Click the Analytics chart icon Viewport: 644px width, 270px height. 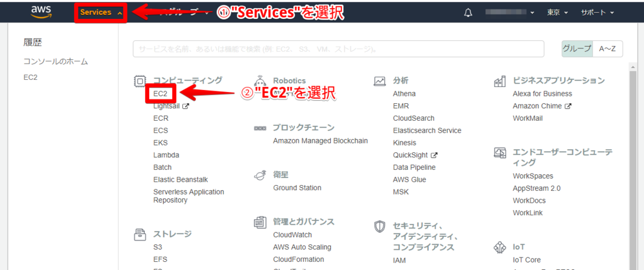(x=380, y=81)
